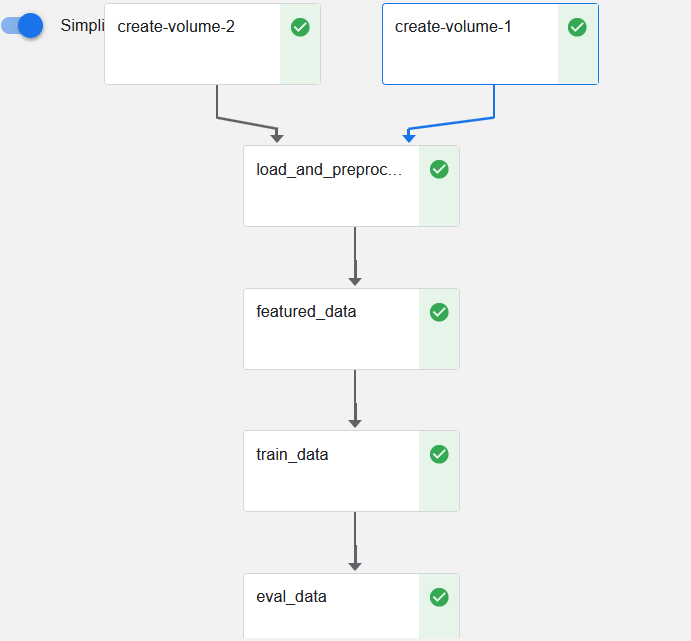
Task: Click the featured_data label text
Action: click(306, 312)
